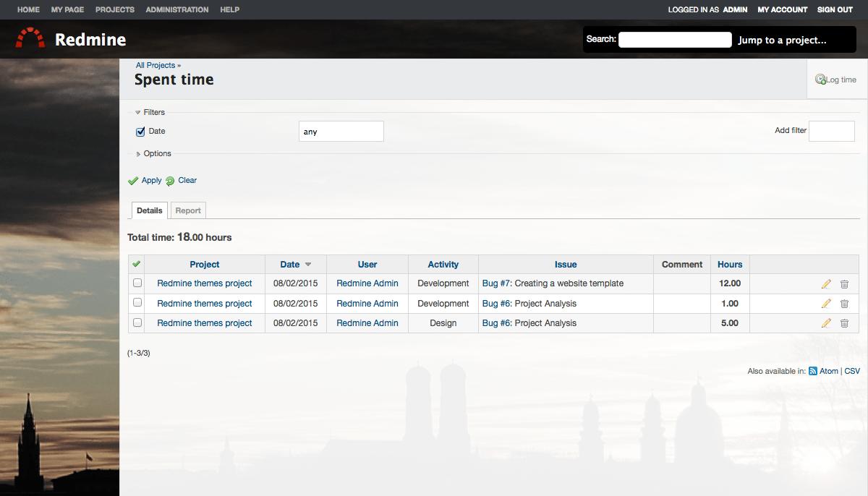Open the Home menu item
The height and width of the screenshot is (496, 868).
tap(28, 9)
